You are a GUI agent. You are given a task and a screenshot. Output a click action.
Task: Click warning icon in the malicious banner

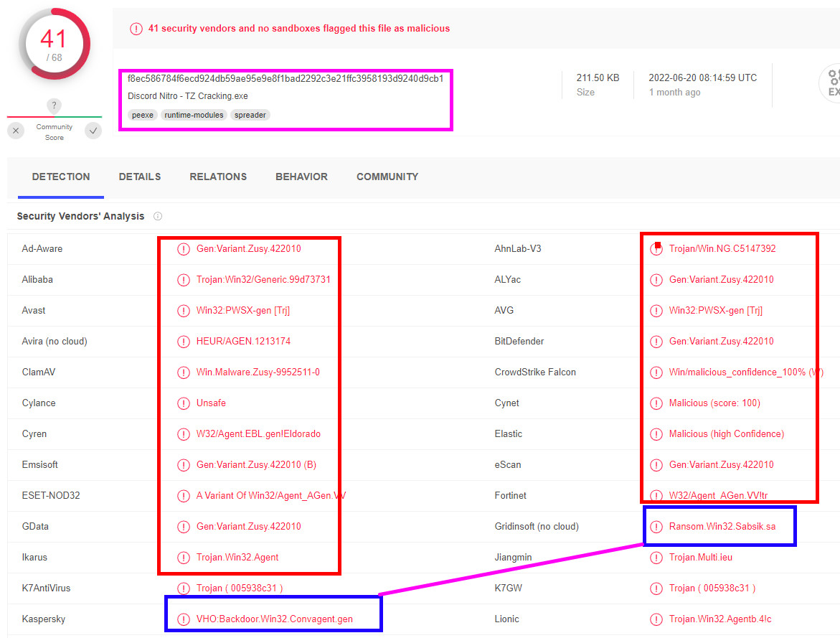pos(136,29)
